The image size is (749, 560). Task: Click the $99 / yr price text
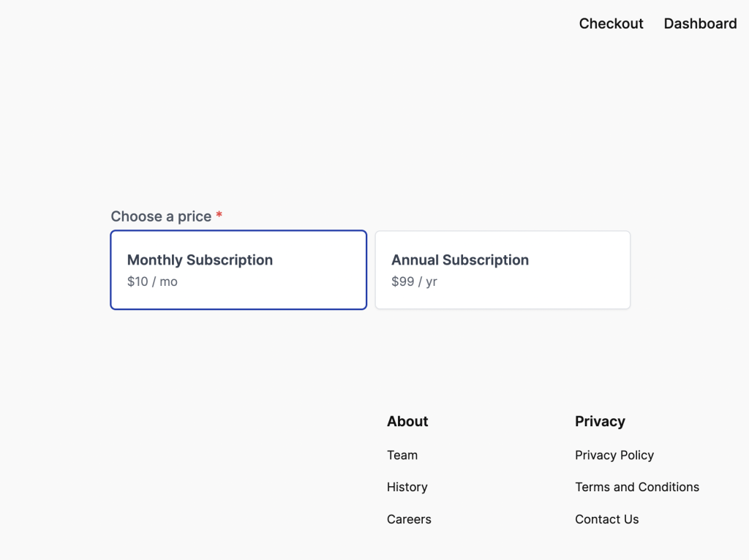pyautogui.click(x=415, y=281)
